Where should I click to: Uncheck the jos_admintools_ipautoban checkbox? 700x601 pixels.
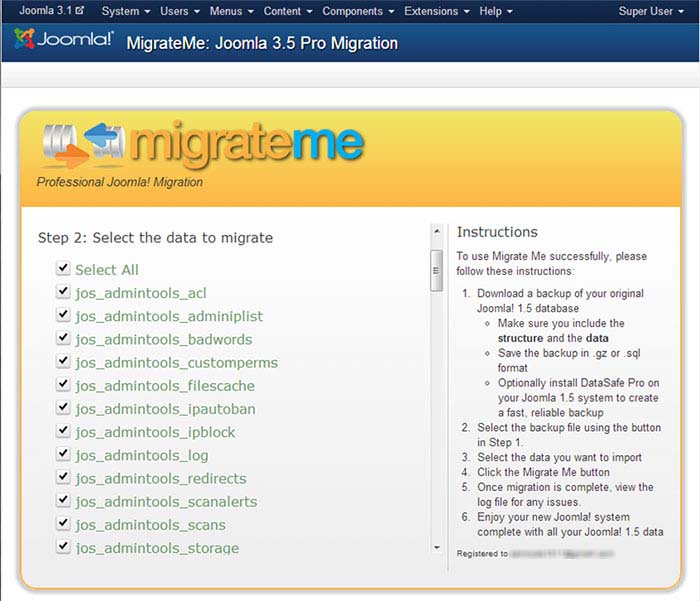pyautogui.click(x=63, y=408)
